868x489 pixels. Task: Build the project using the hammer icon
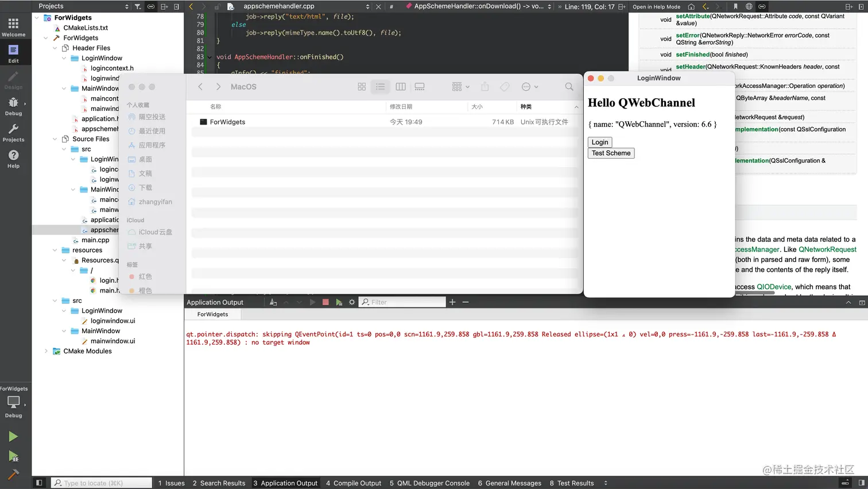(13, 474)
